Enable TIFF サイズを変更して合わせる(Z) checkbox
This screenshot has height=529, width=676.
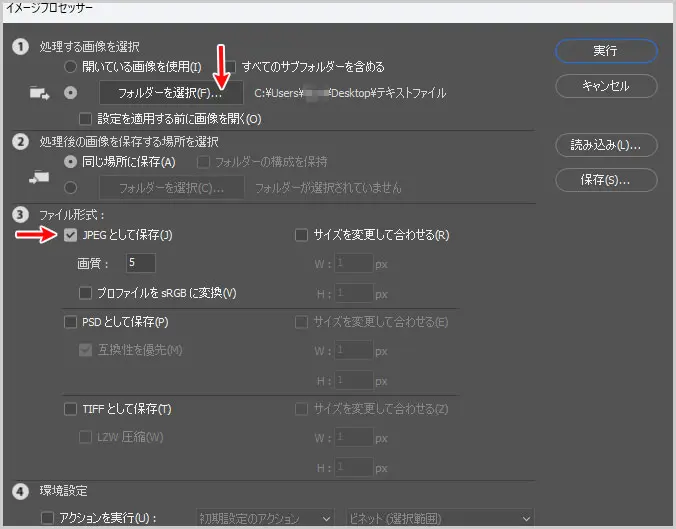(301, 408)
